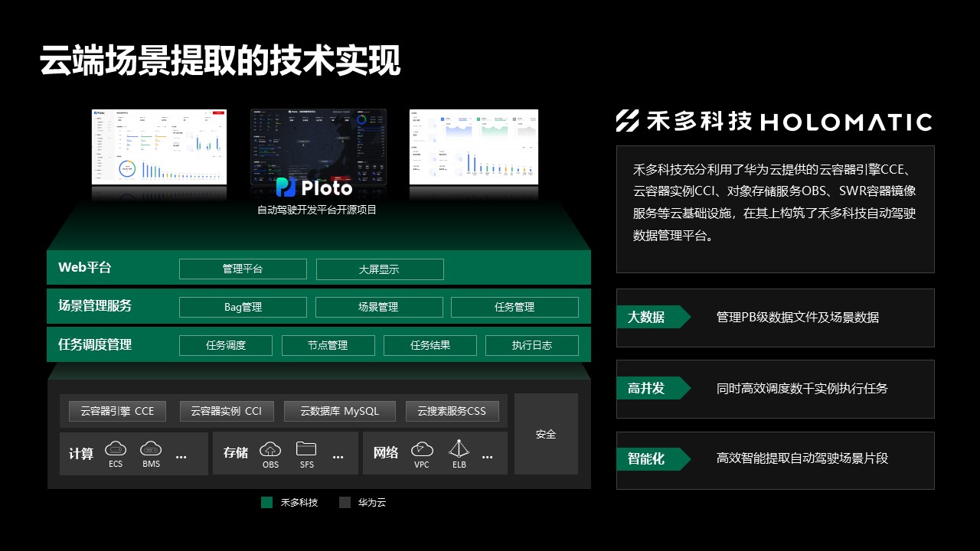Click the 高效智能提取自动驾驶场景片段 text
Viewport: 980px width, 551px height.
(x=802, y=458)
